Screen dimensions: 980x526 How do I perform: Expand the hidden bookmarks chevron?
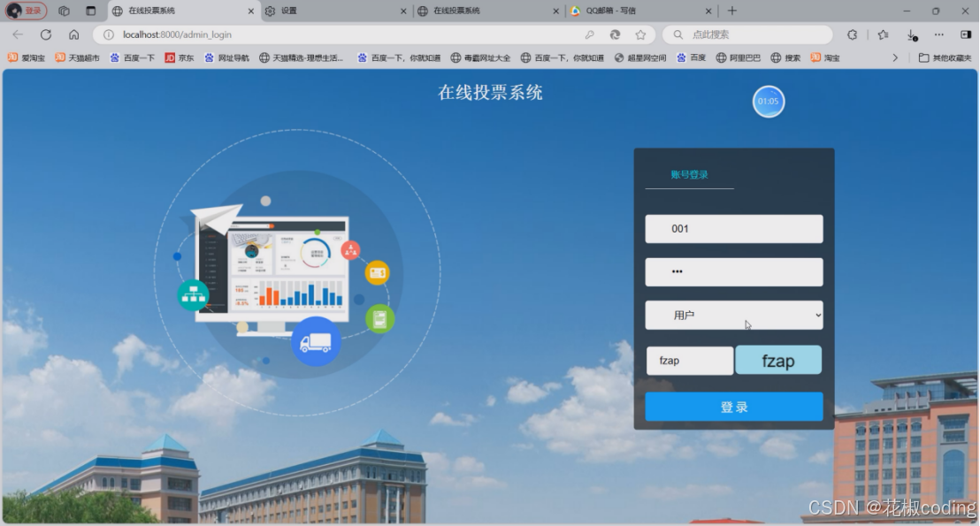895,57
